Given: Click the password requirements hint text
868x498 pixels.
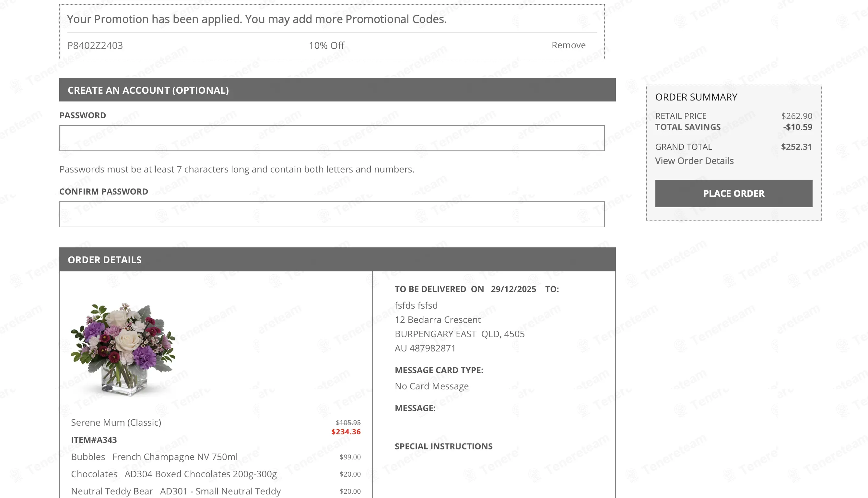Looking at the screenshot, I should 237,169.
